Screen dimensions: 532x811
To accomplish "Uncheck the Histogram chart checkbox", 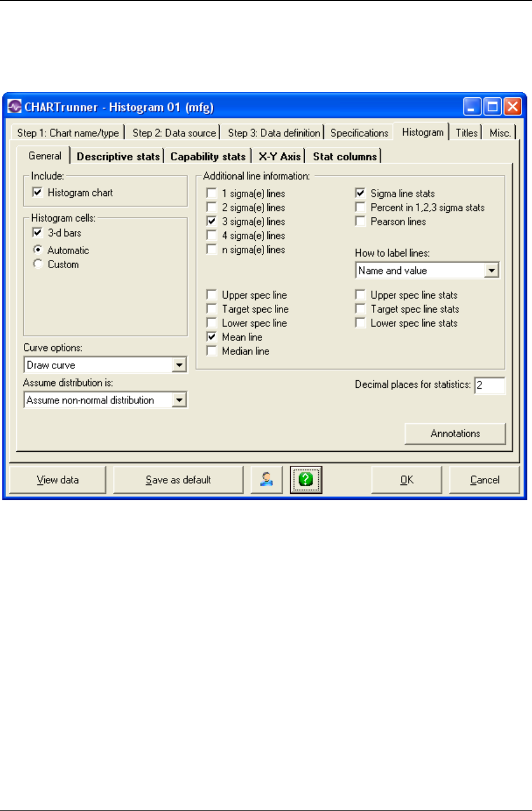I will pyautogui.click(x=38, y=192).
